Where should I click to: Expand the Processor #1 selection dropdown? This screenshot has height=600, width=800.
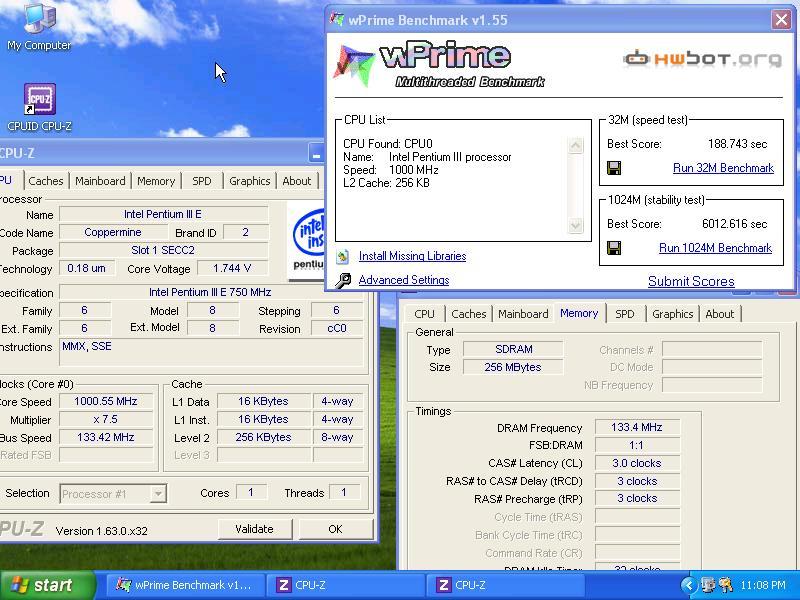click(x=158, y=494)
